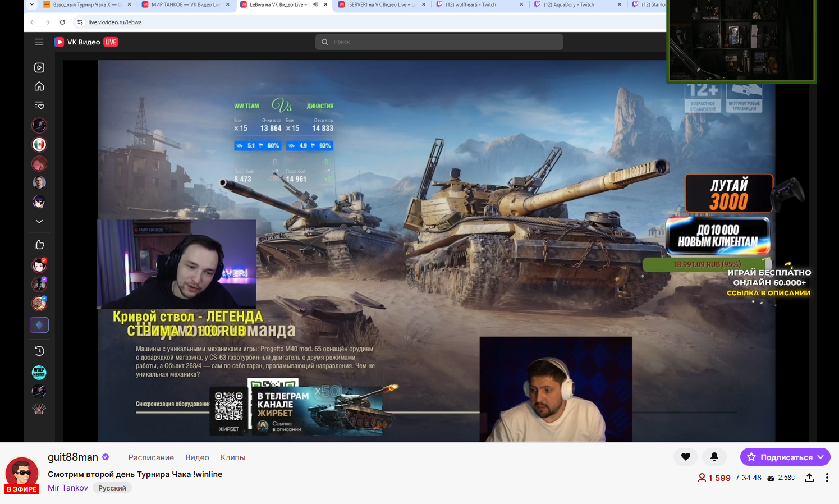Go forward with the browser forward arrow
The height and width of the screenshot is (504, 839).
(47, 22)
